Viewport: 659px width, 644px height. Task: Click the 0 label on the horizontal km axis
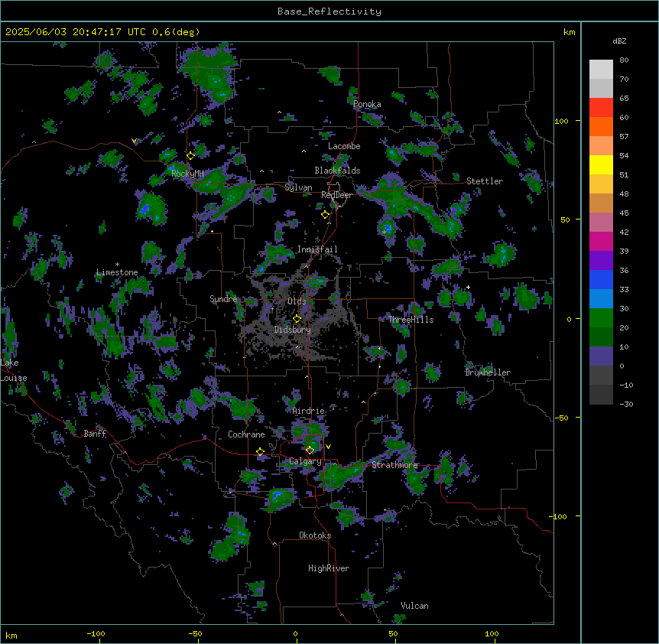(x=295, y=633)
